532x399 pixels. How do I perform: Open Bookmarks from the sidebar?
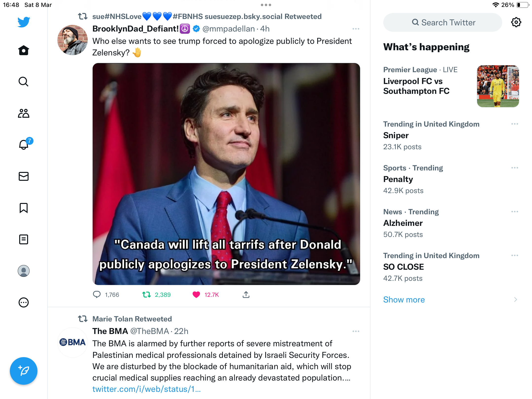pos(24,208)
